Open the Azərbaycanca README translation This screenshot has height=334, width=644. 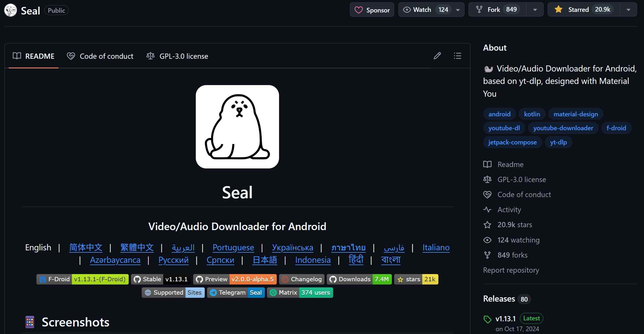coord(115,260)
